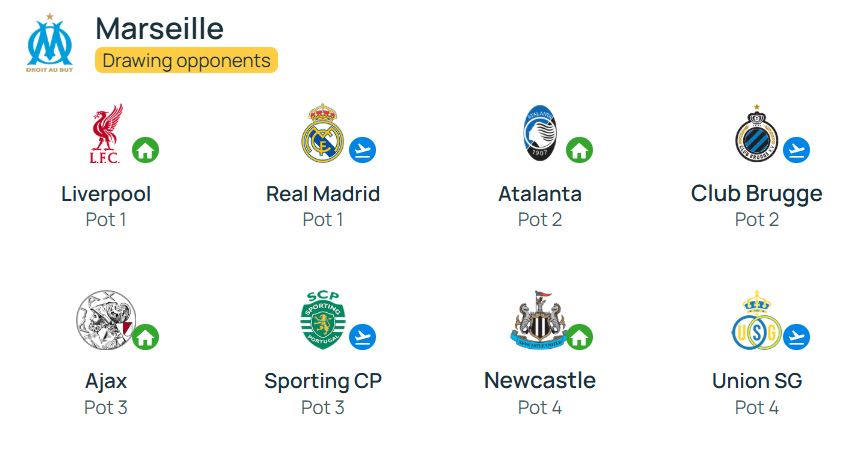Click the Marseille club crest

coord(50,43)
